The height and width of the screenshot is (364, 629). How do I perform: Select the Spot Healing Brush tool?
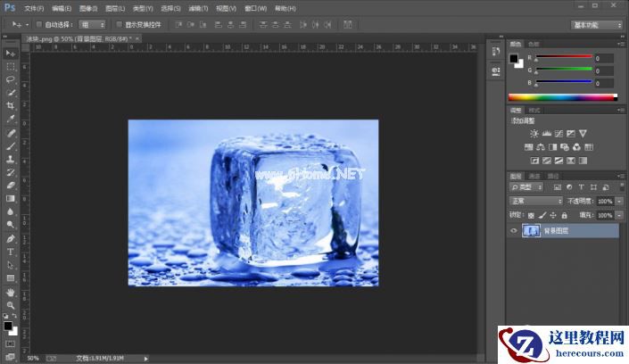point(11,133)
